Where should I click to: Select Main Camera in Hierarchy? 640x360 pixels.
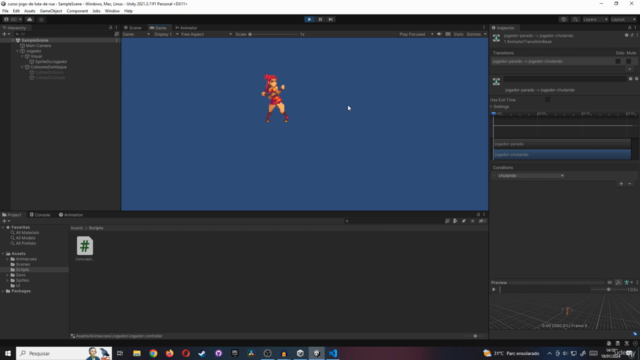coord(38,46)
